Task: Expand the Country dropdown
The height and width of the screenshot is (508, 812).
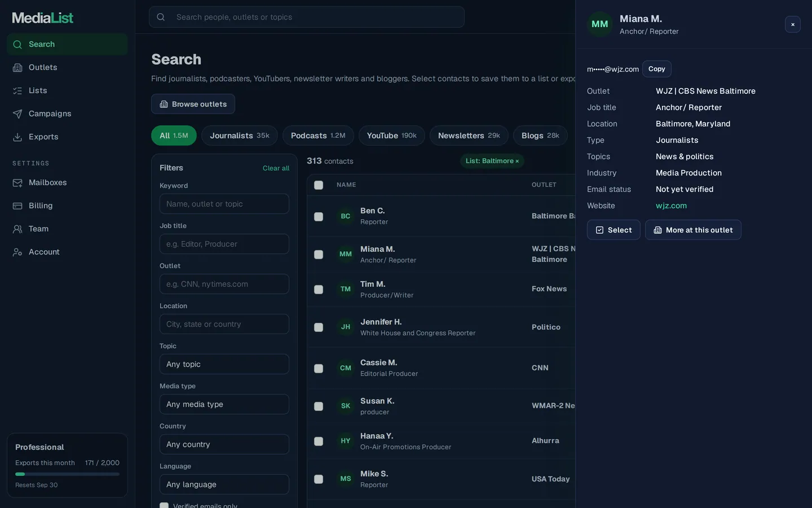Action: coord(224,444)
